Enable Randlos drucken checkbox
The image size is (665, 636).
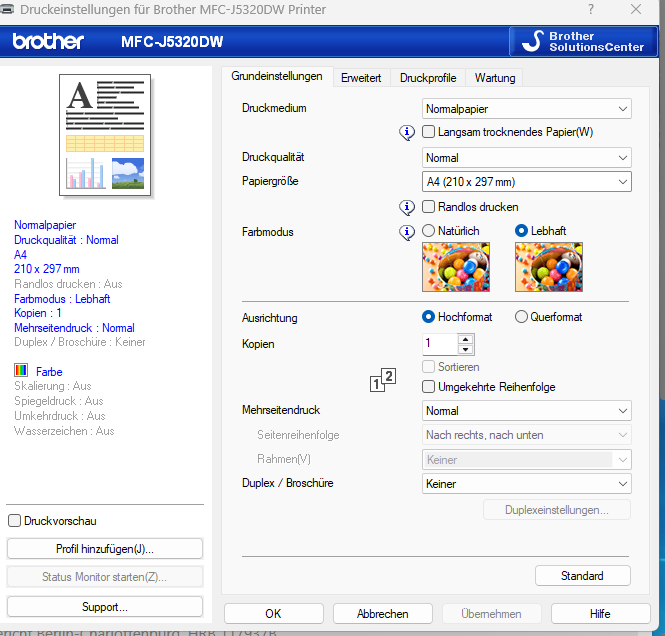coord(428,206)
